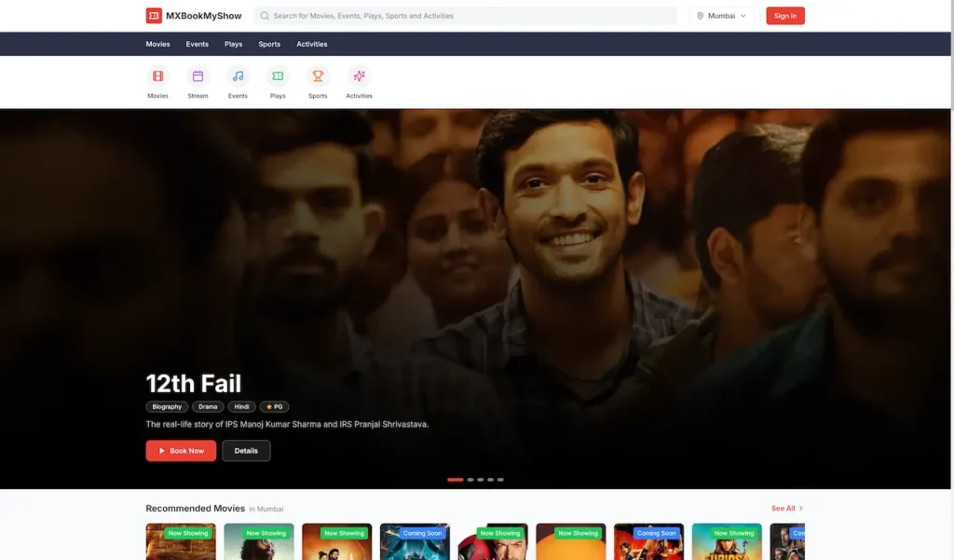Select Movies in the navigation bar
Image resolution: width=954 pixels, height=560 pixels.
(x=157, y=44)
